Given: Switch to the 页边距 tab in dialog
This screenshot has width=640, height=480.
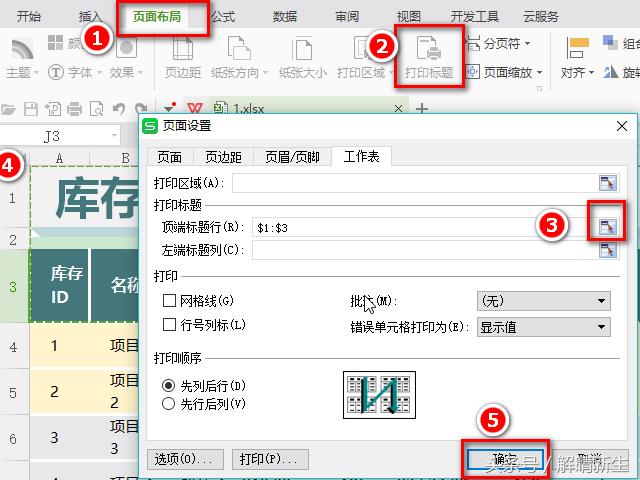Looking at the screenshot, I should (x=223, y=157).
